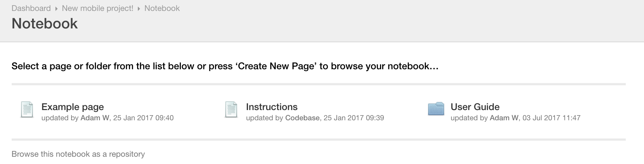
Task: Open the Example page title link
Action: tap(73, 107)
